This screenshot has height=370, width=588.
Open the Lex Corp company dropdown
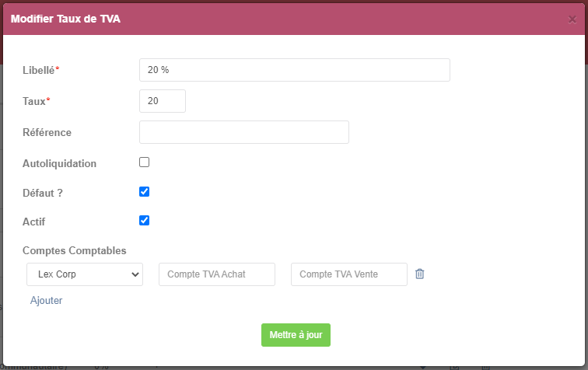(x=85, y=274)
